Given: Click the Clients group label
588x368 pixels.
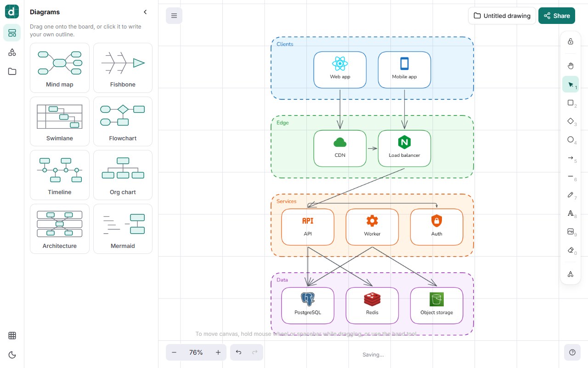Looking at the screenshot, I should 285,44.
